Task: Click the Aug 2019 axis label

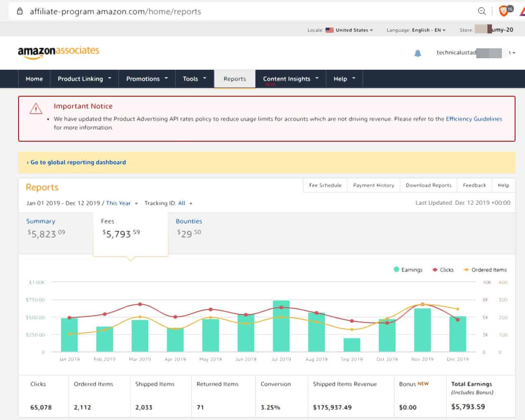Action: point(316,359)
